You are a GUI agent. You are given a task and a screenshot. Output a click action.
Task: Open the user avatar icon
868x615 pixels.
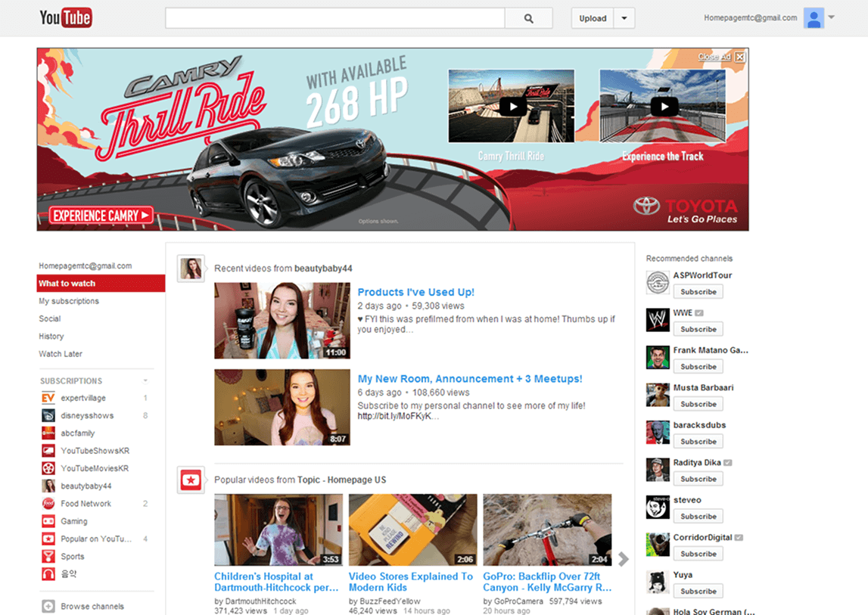click(x=814, y=18)
